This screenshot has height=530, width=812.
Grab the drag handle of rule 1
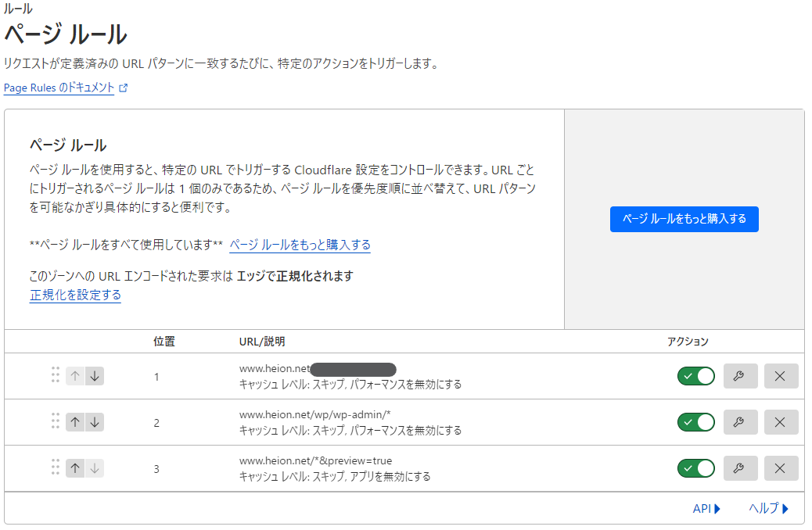coord(56,374)
